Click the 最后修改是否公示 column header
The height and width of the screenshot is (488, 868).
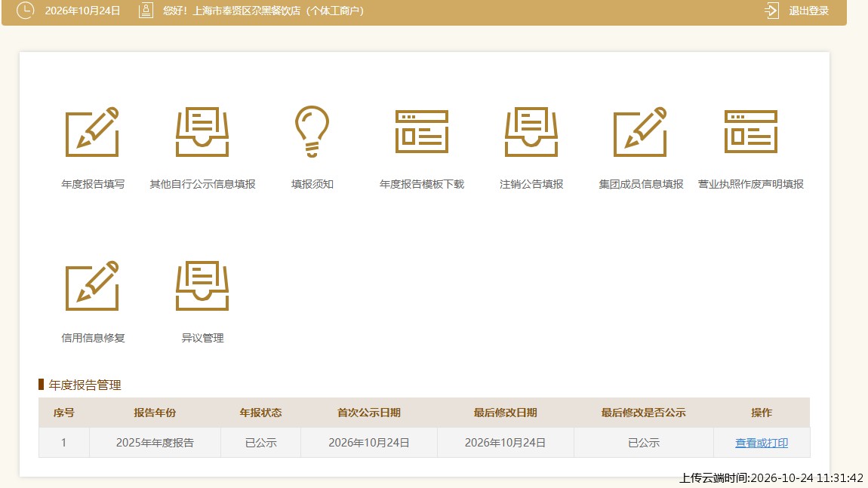(644, 413)
